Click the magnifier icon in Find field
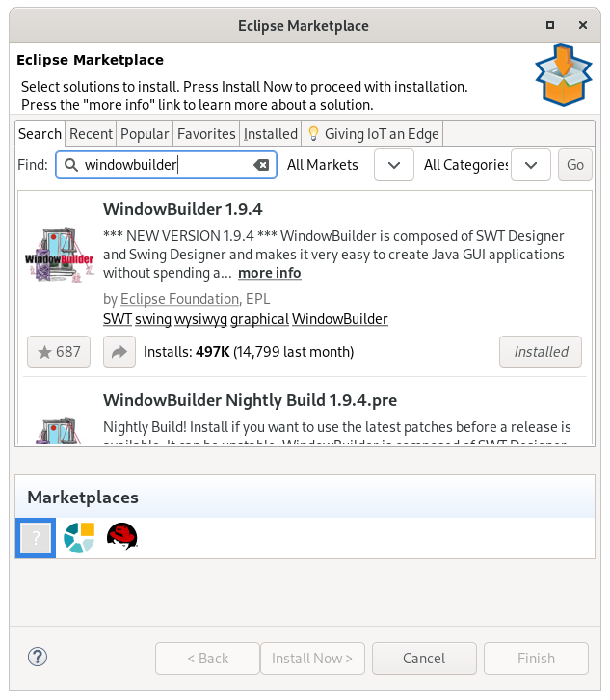This screenshot has height=700, width=610. [x=71, y=165]
